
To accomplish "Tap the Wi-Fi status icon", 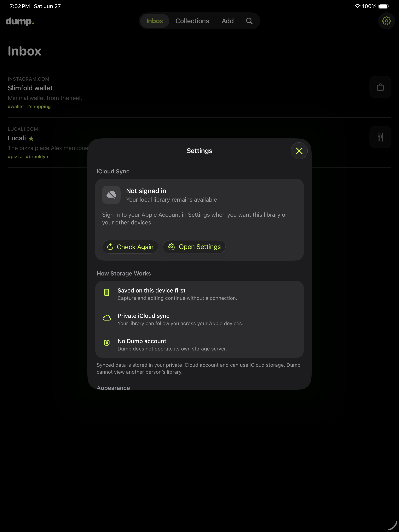I will (x=357, y=6).
